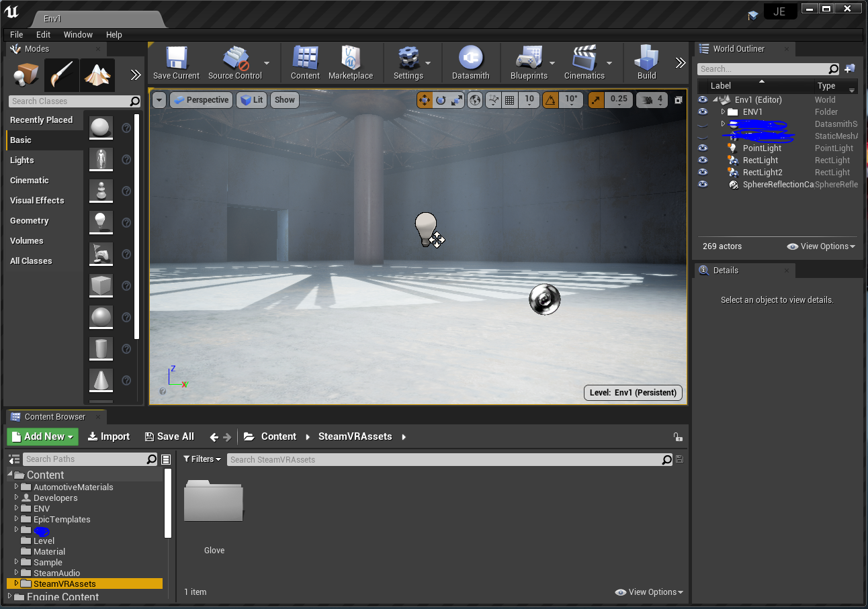Screen dimensions: 868x609
Task: Toggle surface snapping in the viewport toolbar
Action: point(494,99)
